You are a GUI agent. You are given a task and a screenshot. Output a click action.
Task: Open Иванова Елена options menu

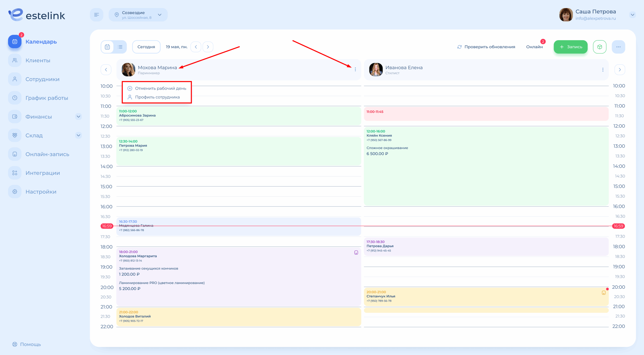pyautogui.click(x=603, y=70)
